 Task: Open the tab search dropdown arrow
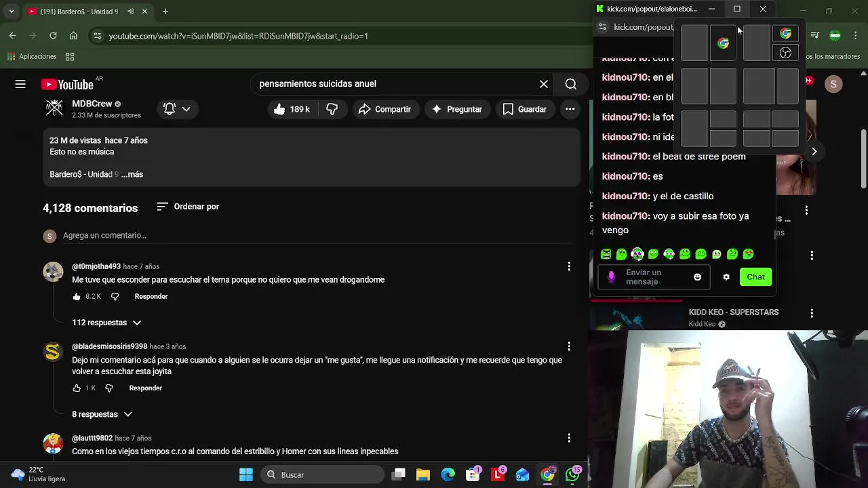pos(11,12)
